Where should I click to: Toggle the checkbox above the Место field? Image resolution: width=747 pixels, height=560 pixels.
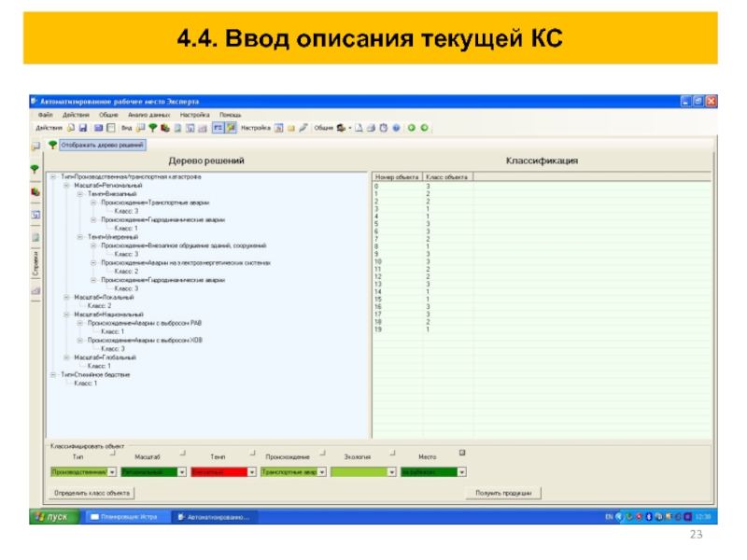tap(460, 453)
